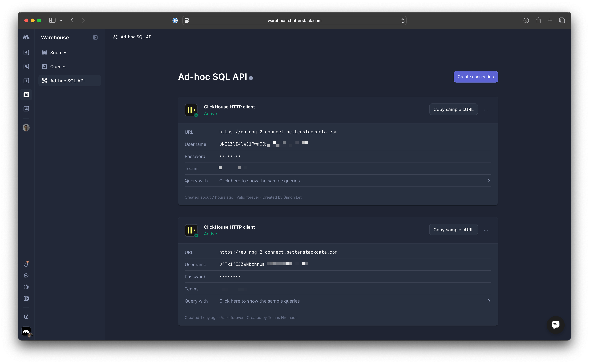Open three-dots menu of second connection
The width and height of the screenshot is (589, 364).
(486, 230)
